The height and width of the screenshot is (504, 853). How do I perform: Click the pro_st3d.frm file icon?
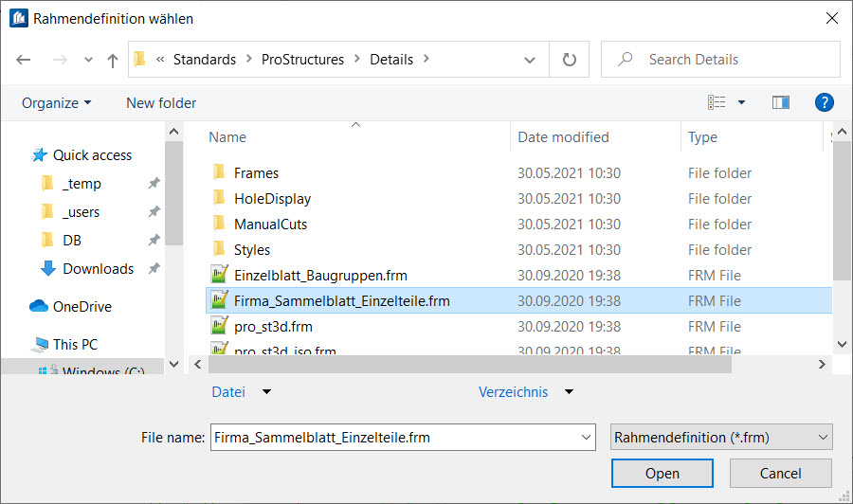[x=219, y=325]
